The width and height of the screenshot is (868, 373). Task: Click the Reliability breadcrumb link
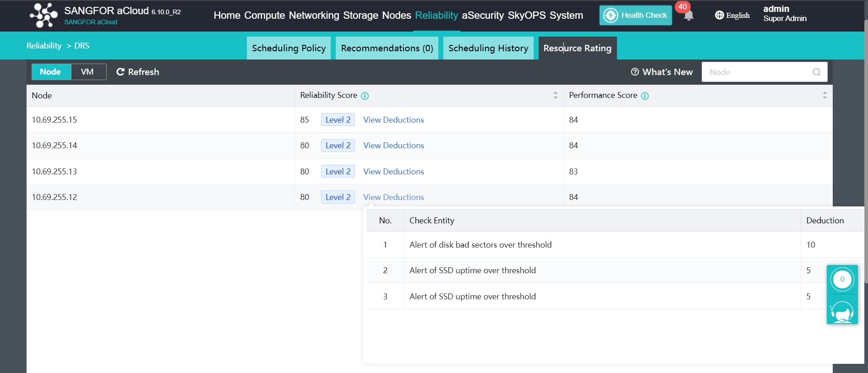44,46
